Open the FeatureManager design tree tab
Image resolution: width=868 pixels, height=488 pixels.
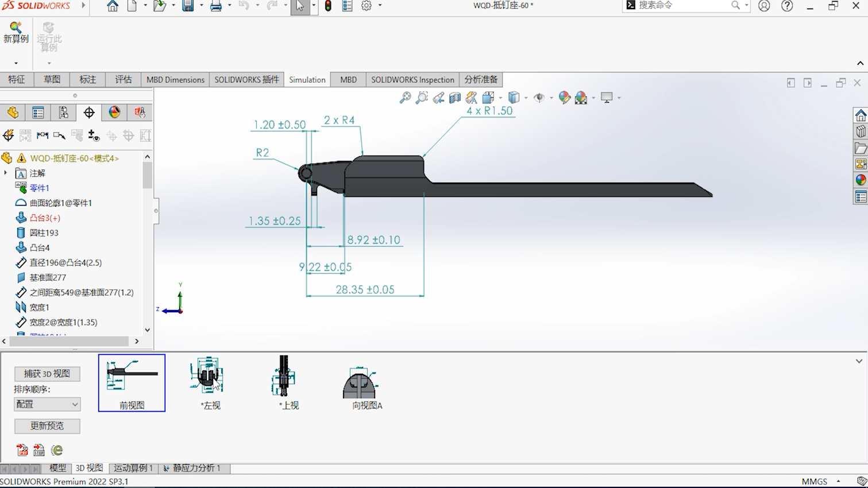click(x=13, y=113)
